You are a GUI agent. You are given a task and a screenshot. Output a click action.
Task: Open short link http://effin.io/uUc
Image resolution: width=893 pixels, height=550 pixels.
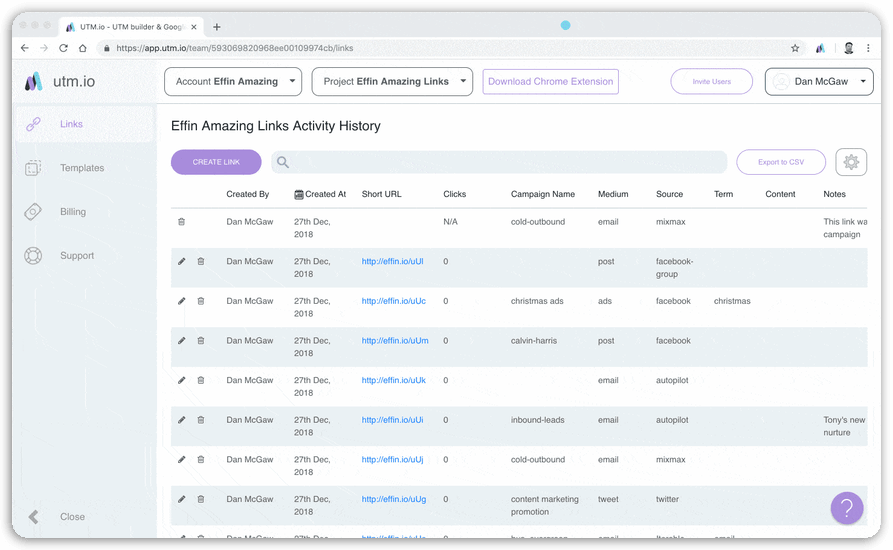pyautogui.click(x=394, y=301)
